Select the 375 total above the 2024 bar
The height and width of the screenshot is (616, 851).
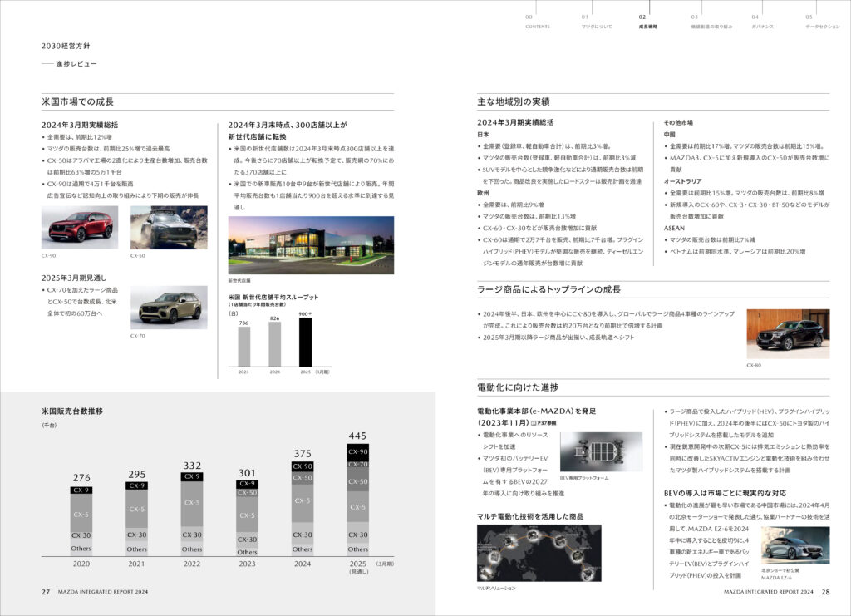click(303, 454)
